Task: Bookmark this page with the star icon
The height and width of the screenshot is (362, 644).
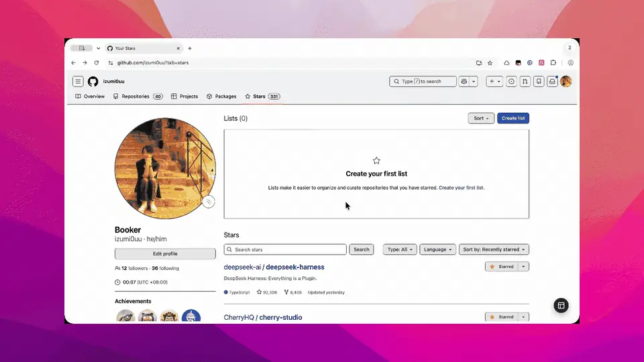Action: click(x=490, y=63)
